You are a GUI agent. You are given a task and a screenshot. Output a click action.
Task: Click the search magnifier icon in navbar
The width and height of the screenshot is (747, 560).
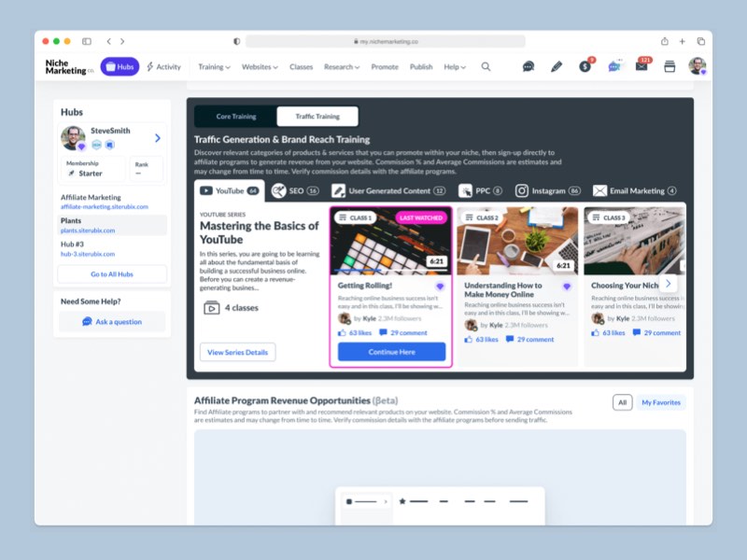tap(486, 67)
